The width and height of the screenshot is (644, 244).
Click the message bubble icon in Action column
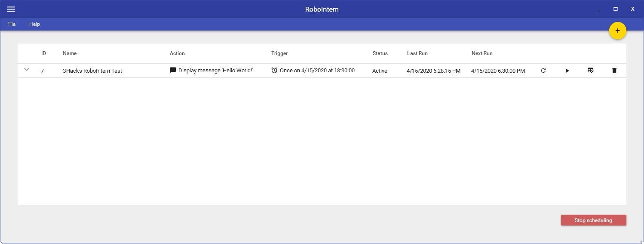173,70
